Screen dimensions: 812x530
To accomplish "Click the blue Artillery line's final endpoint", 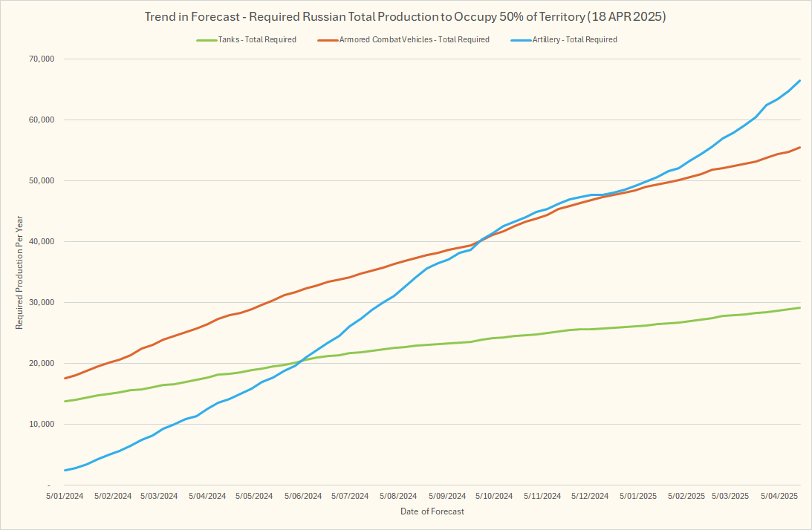I will tap(799, 80).
